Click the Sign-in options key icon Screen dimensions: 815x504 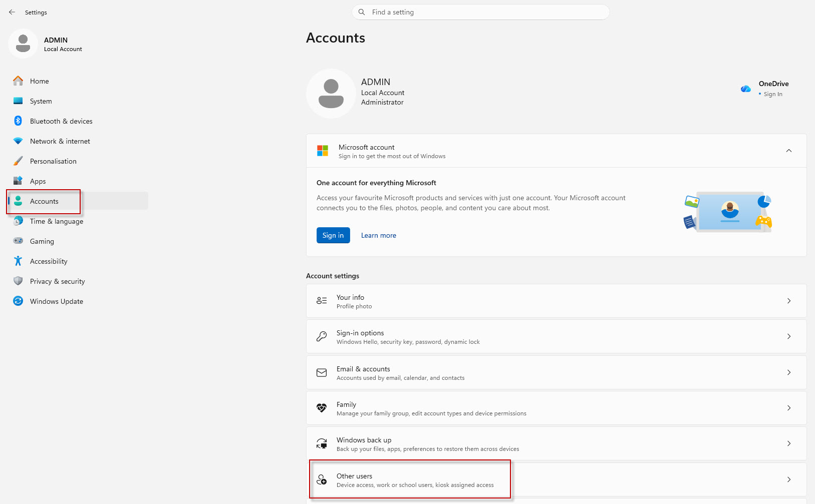coord(322,336)
